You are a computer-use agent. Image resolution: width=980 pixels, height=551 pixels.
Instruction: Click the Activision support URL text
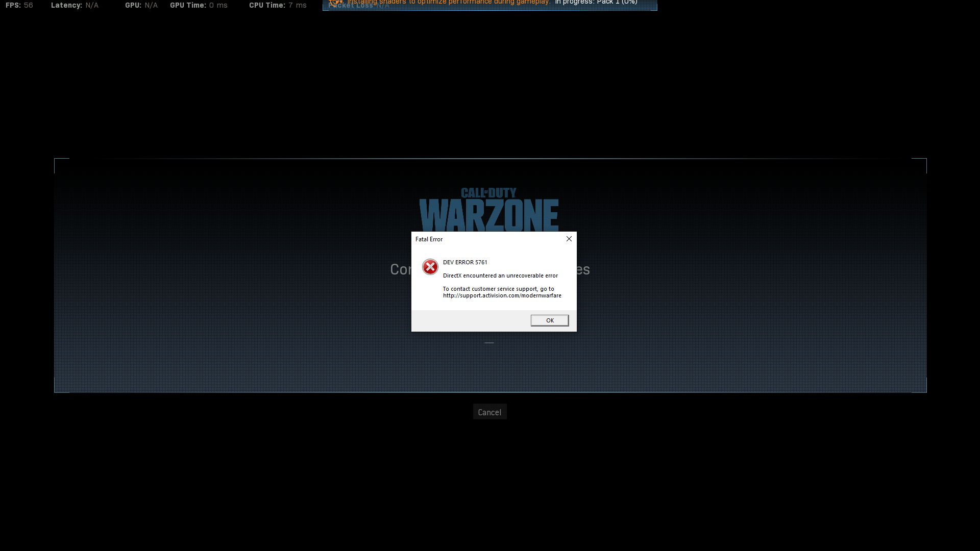point(502,296)
